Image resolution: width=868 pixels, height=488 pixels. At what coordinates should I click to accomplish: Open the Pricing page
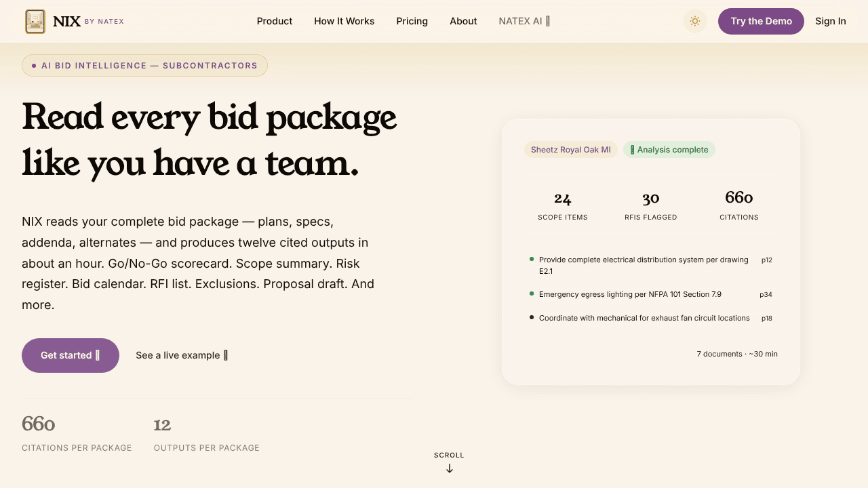coord(412,21)
